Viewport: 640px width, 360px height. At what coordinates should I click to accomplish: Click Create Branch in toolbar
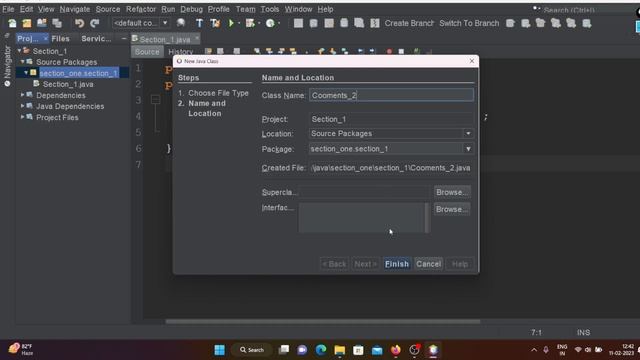click(409, 23)
